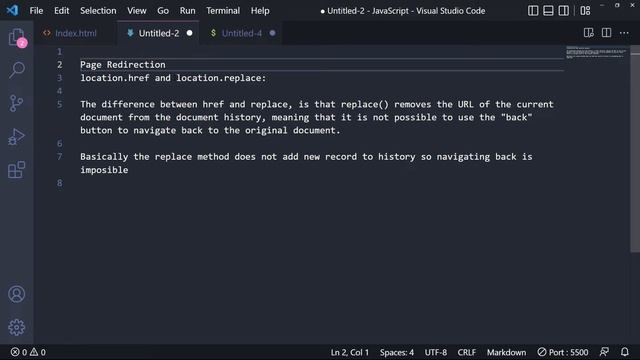Click the line starting 'Basically the replace method'
The width and height of the screenshot is (640, 360).
coord(306,156)
